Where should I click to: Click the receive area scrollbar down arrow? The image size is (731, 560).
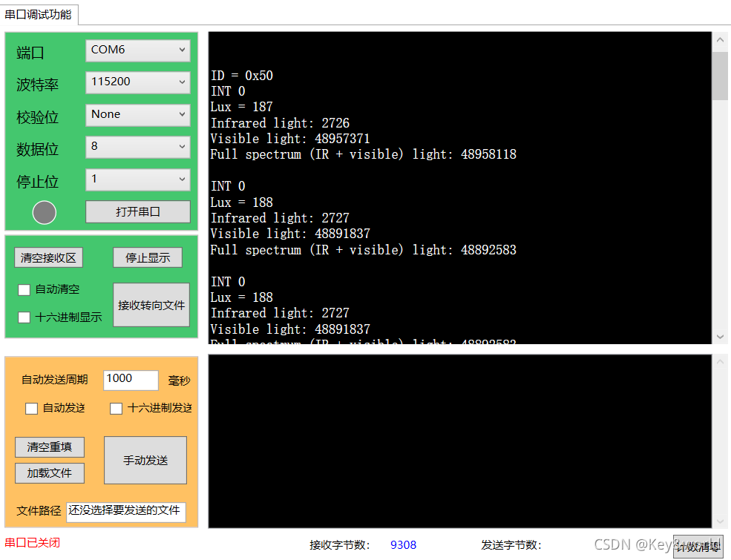point(720,337)
